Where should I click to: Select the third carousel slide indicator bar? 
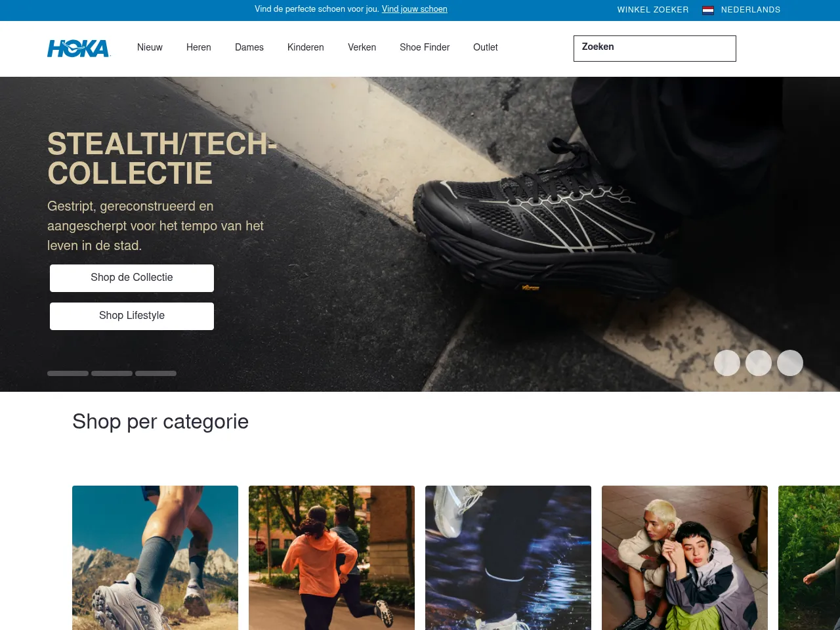pos(156,373)
